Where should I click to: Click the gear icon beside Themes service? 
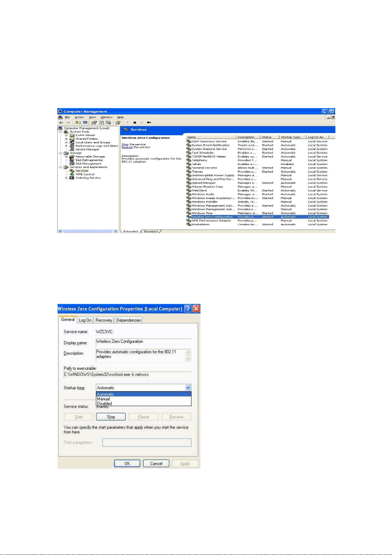coord(189,172)
